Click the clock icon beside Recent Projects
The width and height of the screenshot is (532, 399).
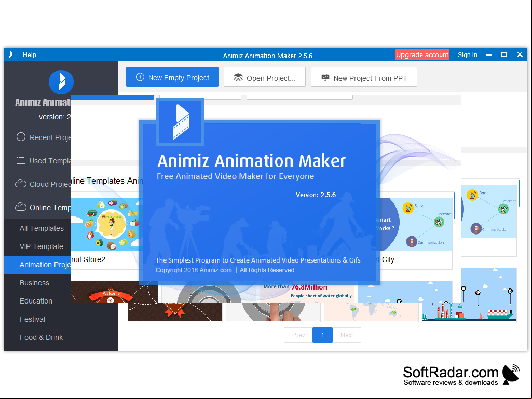(21, 137)
